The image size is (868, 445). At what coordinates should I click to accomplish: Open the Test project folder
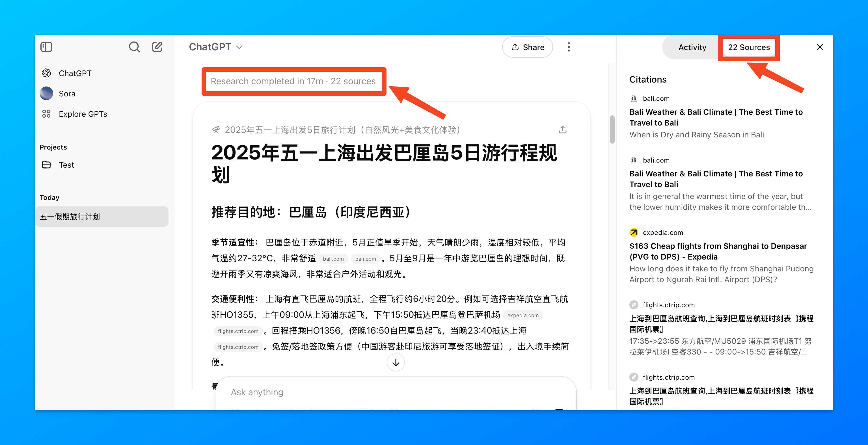coord(66,165)
